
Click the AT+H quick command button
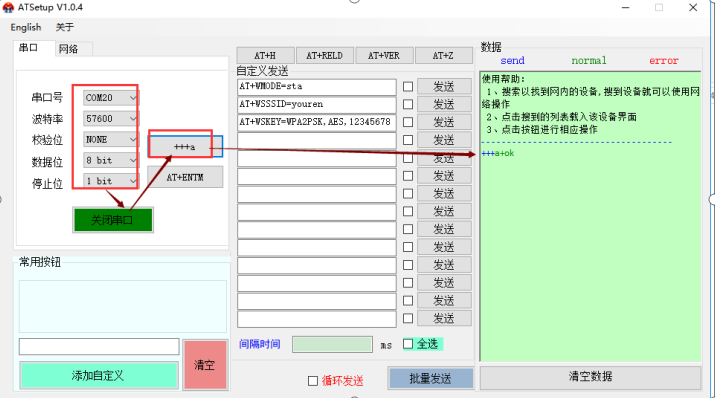pos(265,56)
